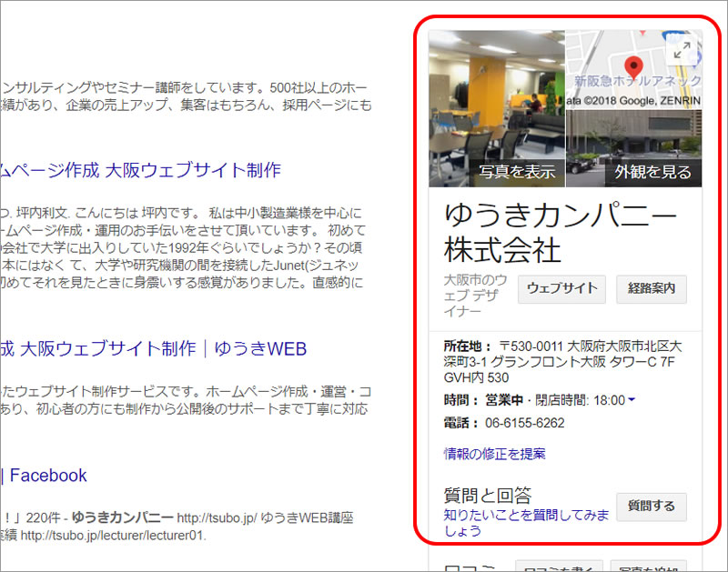Click the snippet mentioning 500社以上
This screenshot has height=572, width=728.
click(x=186, y=96)
